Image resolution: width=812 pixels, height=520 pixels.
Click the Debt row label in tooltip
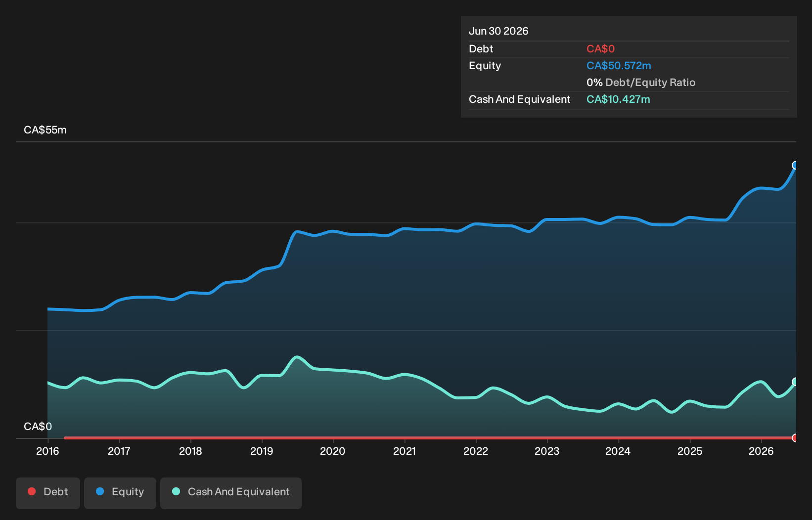[x=481, y=49]
